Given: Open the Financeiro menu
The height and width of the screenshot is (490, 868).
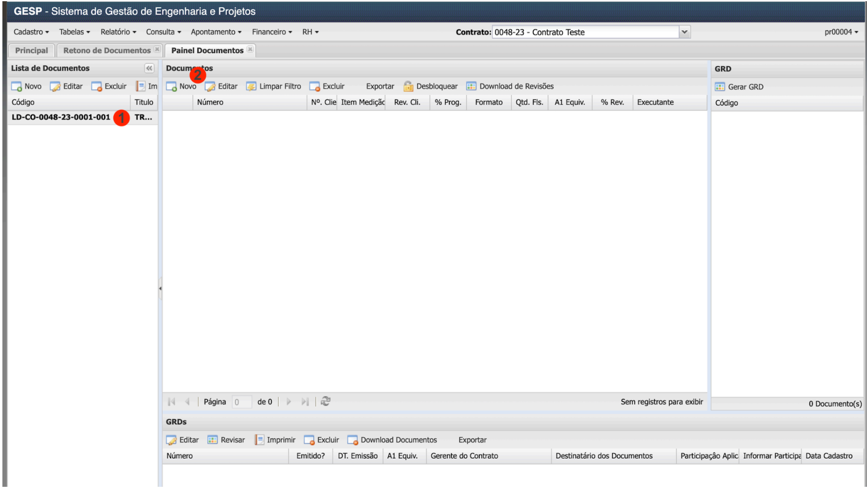Looking at the screenshot, I should pyautogui.click(x=272, y=32).
